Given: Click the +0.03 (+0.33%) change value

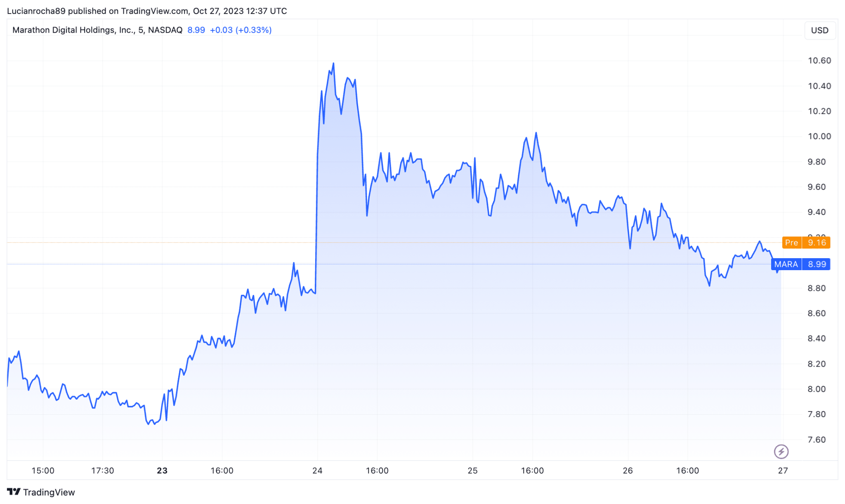Looking at the screenshot, I should (x=241, y=30).
